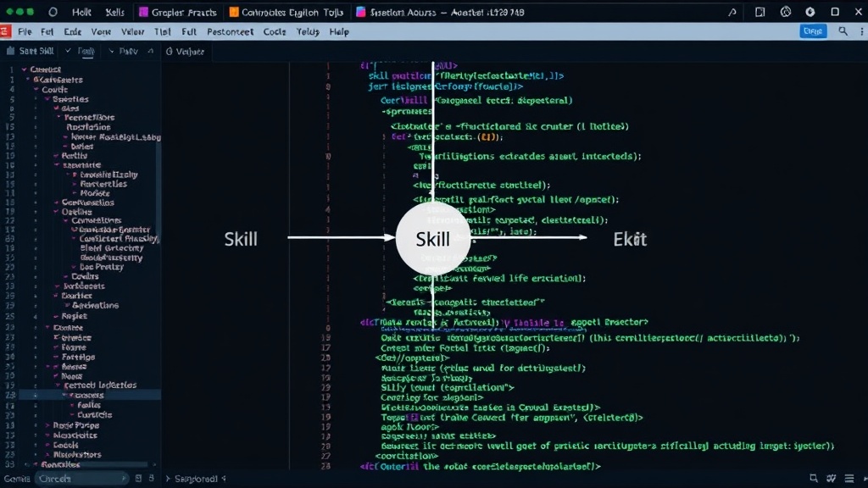Click the caret-up icon next to Pafv

151,51
